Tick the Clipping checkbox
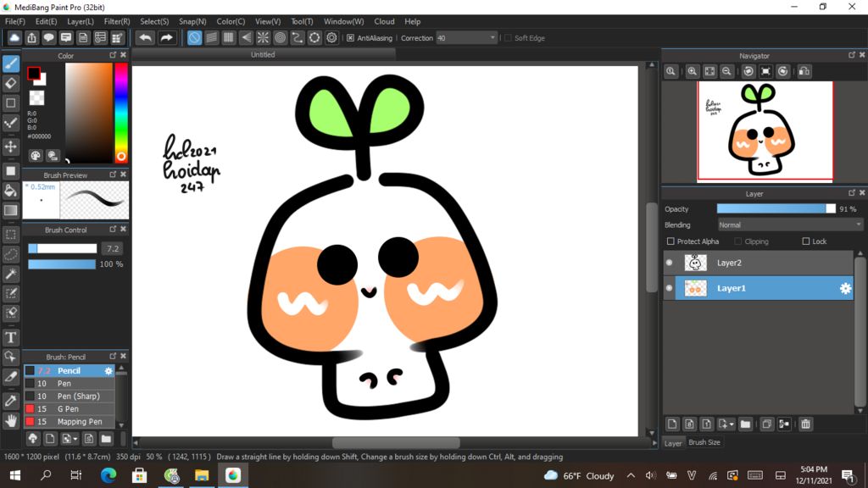This screenshot has width=868, height=488. (738, 241)
